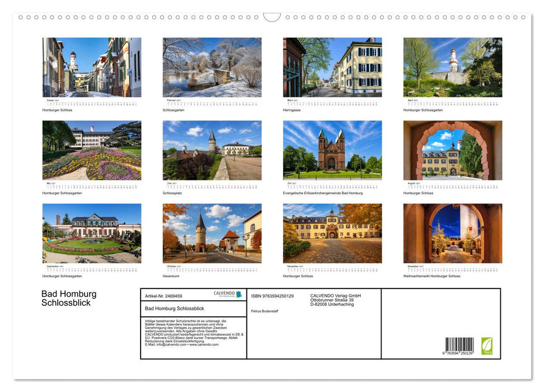Open the February snowy Schlossgarten photo

point(212,67)
